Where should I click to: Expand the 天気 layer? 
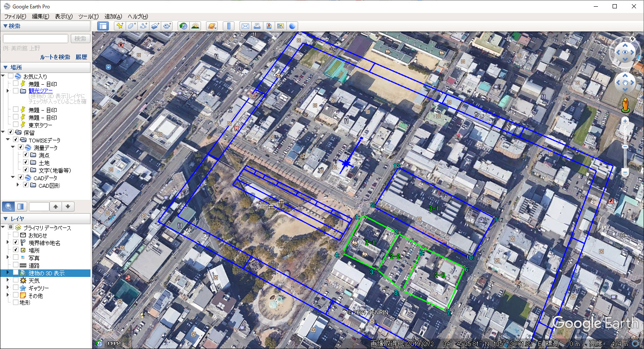8,280
